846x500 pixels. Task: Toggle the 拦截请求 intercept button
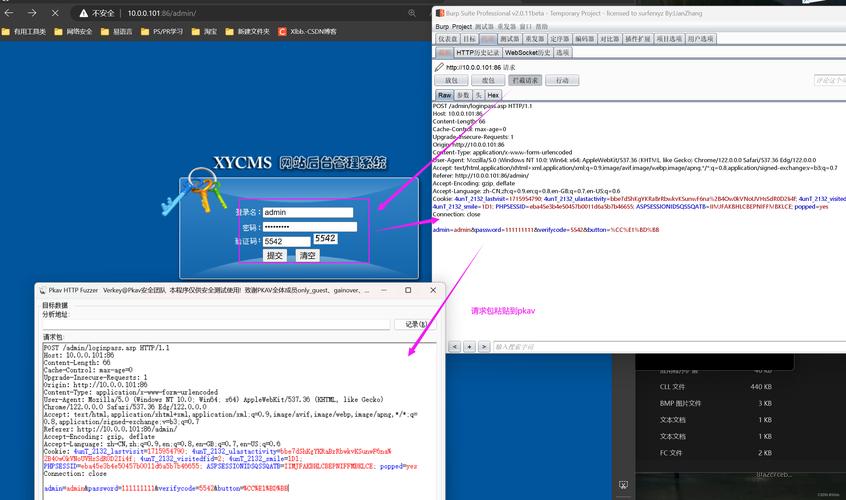pyautogui.click(x=524, y=80)
